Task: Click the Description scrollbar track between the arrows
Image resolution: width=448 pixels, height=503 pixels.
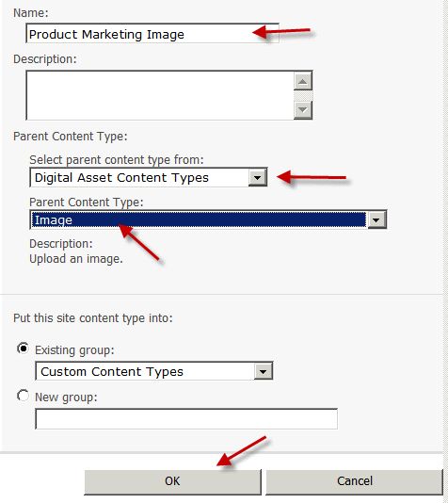Action: tap(303, 95)
